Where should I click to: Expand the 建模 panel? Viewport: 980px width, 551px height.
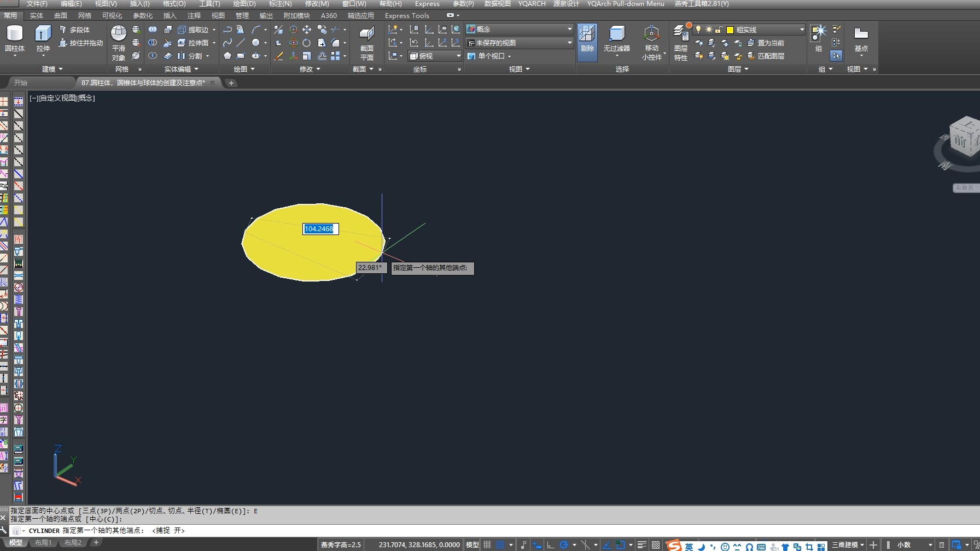52,69
